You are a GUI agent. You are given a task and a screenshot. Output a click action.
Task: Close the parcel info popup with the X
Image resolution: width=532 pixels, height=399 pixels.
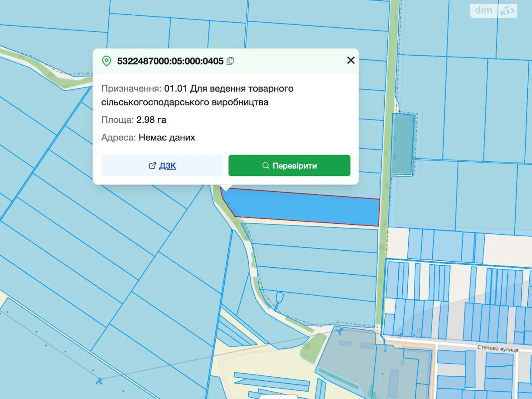351,60
